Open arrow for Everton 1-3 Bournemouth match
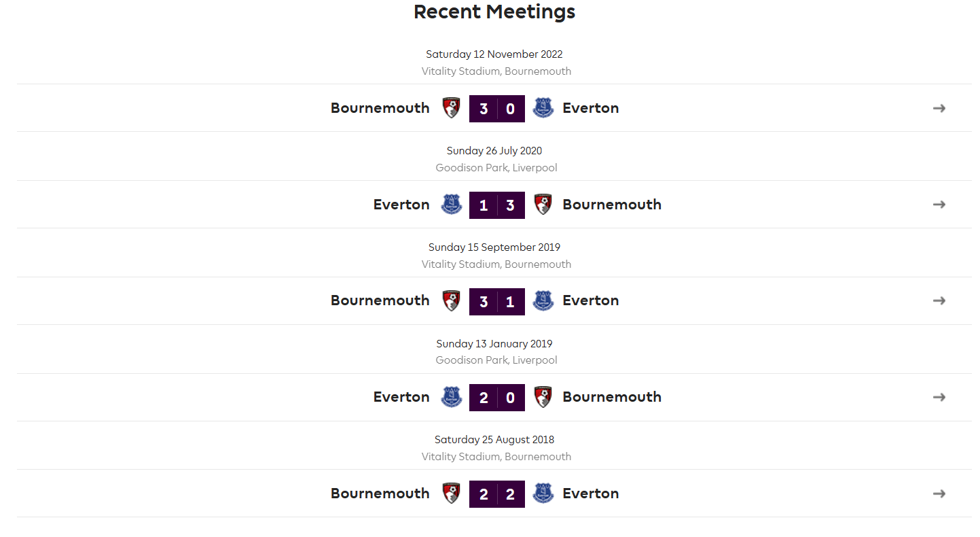 [x=939, y=205]
